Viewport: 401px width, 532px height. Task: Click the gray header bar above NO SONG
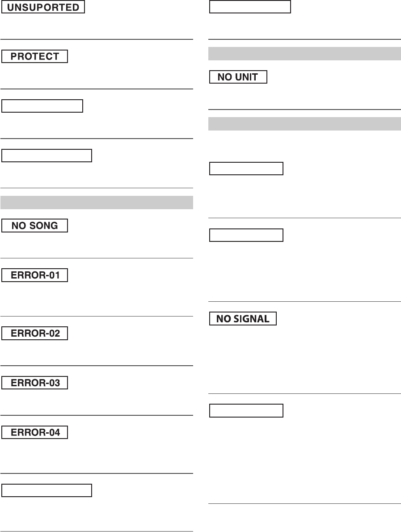(x=97, y=203)
